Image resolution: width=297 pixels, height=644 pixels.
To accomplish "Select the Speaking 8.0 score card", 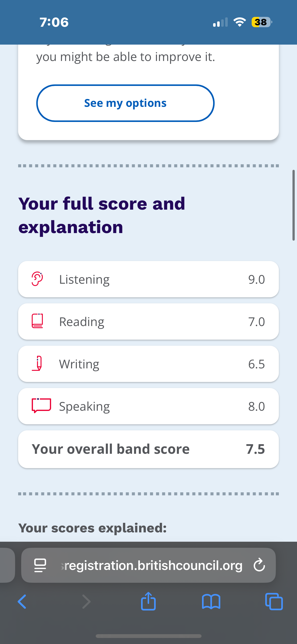I will pos(148,406).
